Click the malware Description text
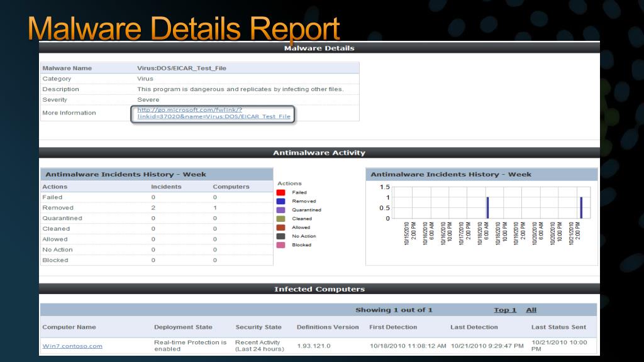This screenshot has width=644, height=362. [240, 89]
